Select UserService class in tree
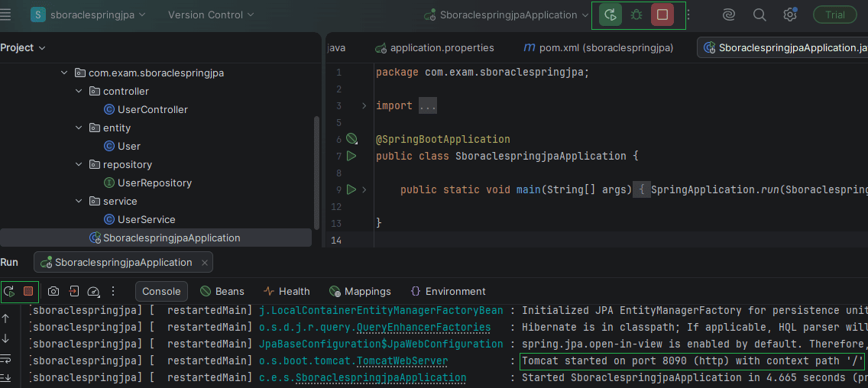The width and height of the screenshot is (868, 388). pos(140,219)
